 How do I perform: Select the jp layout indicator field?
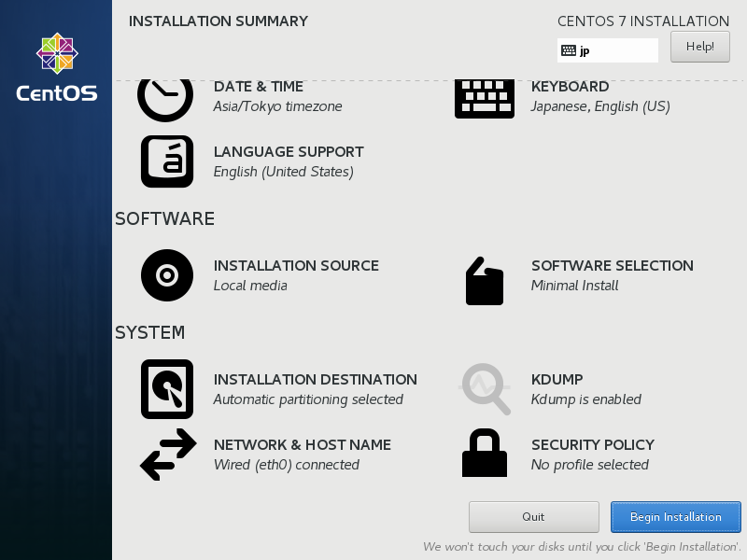click(x=607, y=51)
